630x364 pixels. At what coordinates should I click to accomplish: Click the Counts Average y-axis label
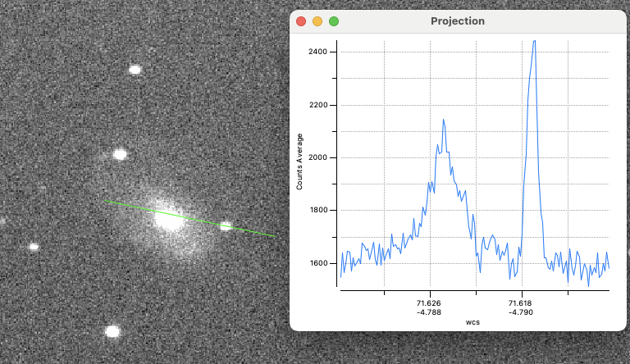[300, 161]
